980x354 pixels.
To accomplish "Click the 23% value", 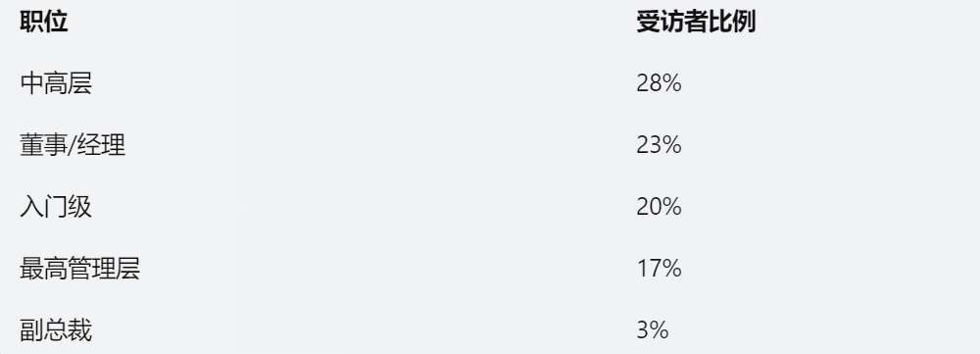I will pos(659,145).
